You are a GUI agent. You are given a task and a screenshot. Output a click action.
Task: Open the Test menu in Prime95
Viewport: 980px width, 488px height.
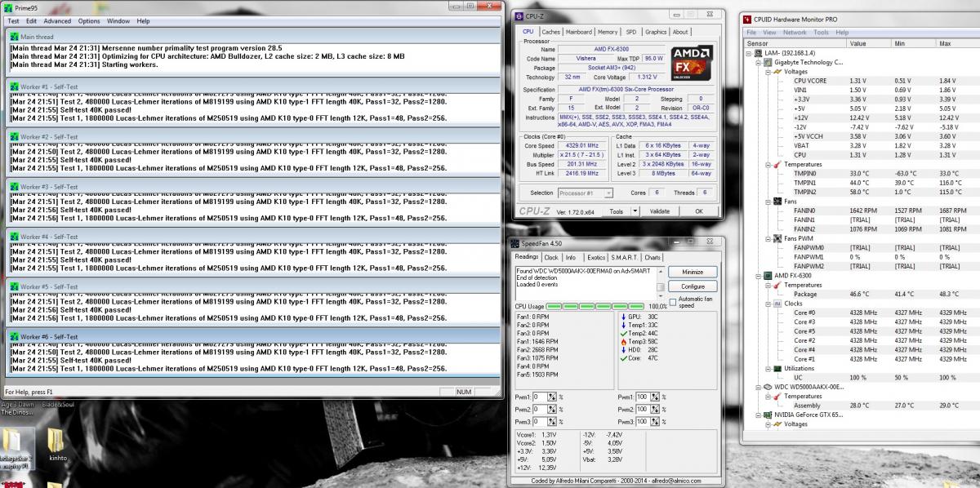pyautogui.click(x=13, y=20)
